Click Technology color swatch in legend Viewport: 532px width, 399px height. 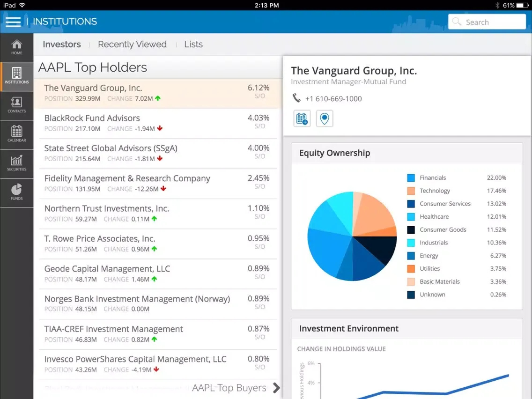tap(411, 191)
